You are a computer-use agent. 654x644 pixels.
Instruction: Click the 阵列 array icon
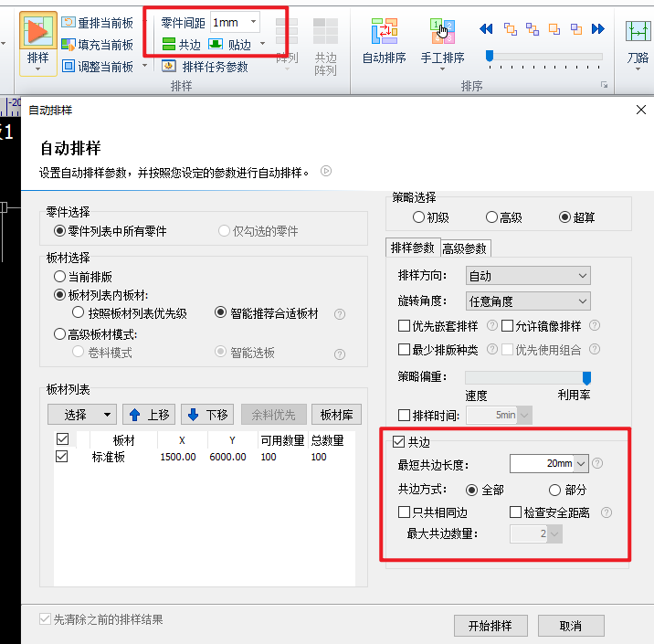point(287,31)
